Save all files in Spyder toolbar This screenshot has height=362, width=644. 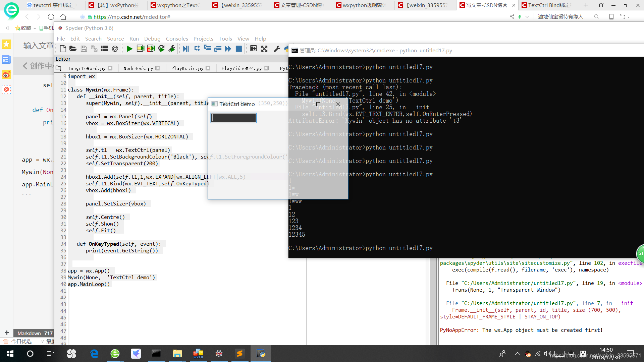94,49
